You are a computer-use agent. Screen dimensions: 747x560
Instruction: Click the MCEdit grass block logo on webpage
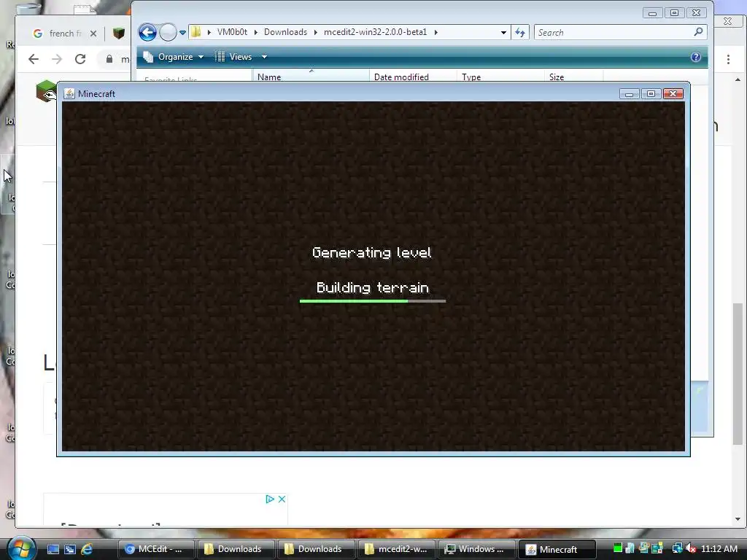[x=46, y=90]
